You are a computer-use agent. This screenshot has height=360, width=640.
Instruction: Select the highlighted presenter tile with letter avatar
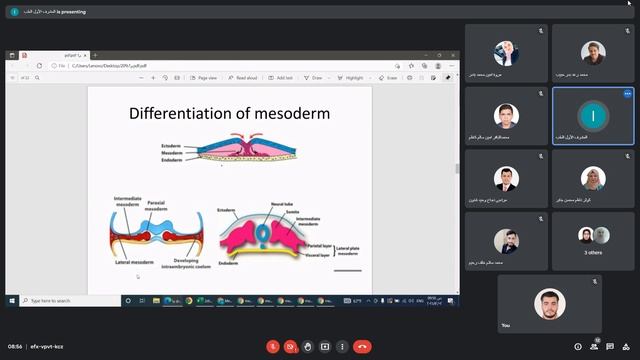pyautogui.click(x=593, y=116)
